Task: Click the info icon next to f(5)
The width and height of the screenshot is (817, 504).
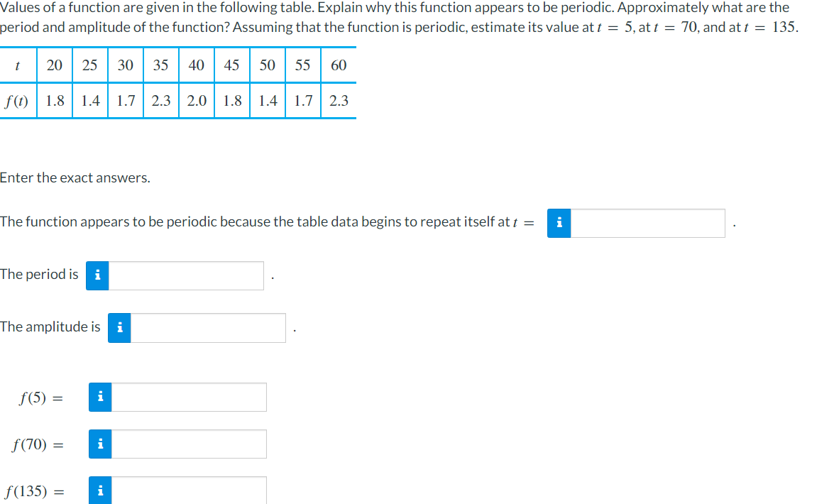Action: pyautogui.click(x=99, y=397)
